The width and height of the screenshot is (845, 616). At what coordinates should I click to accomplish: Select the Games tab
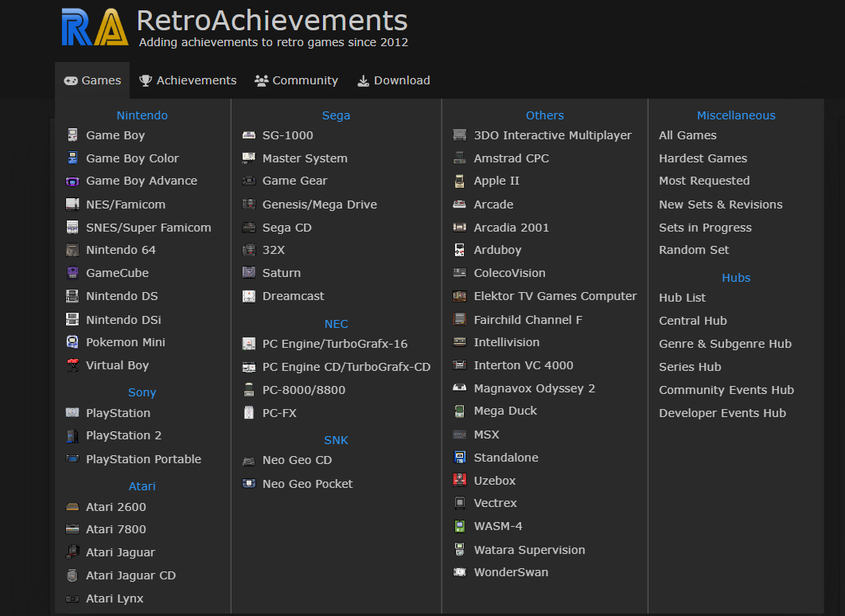[x=92, y=80]
